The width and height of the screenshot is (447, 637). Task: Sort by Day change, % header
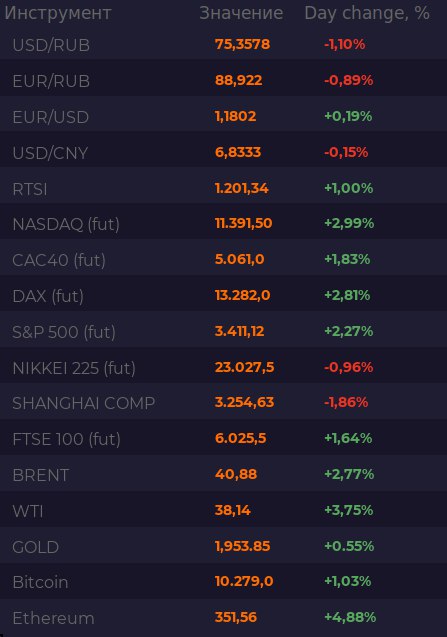(367, 13)
